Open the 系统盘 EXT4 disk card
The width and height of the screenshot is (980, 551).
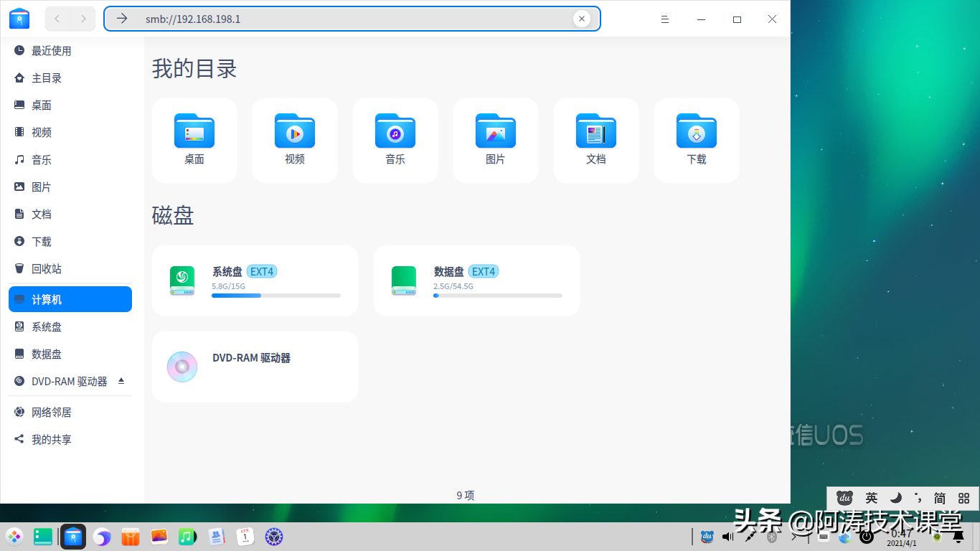[255, 281]
